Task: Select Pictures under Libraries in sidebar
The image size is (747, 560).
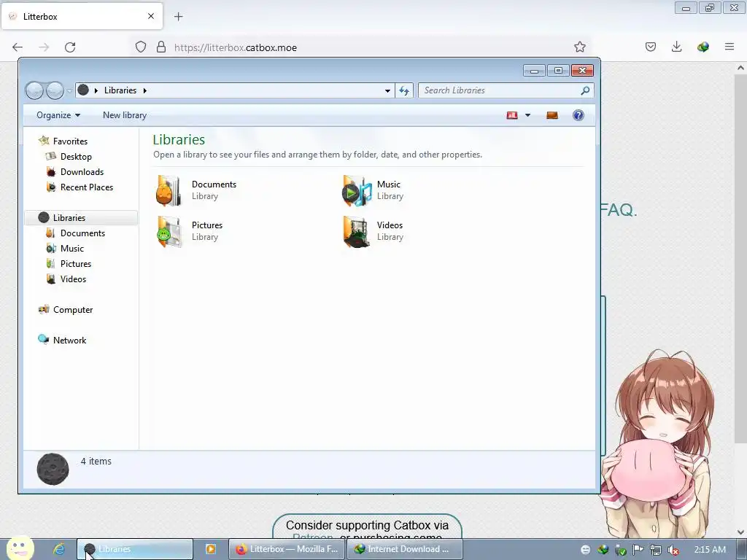Action: click(x=76, y=263)
